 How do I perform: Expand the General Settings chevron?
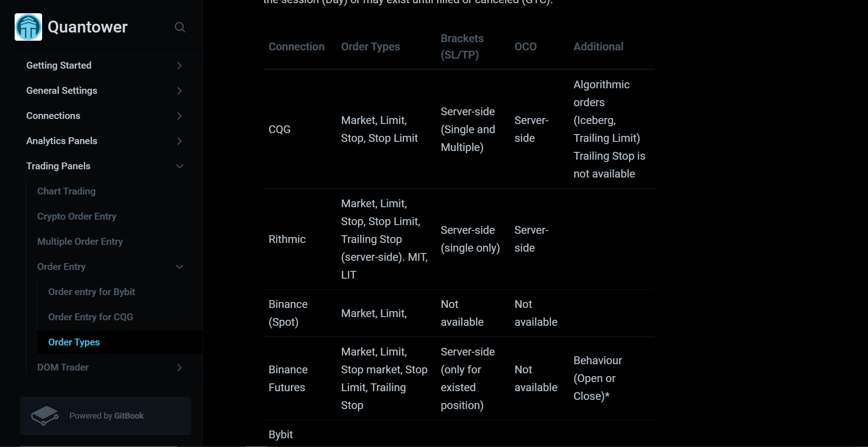click(179, 91)
